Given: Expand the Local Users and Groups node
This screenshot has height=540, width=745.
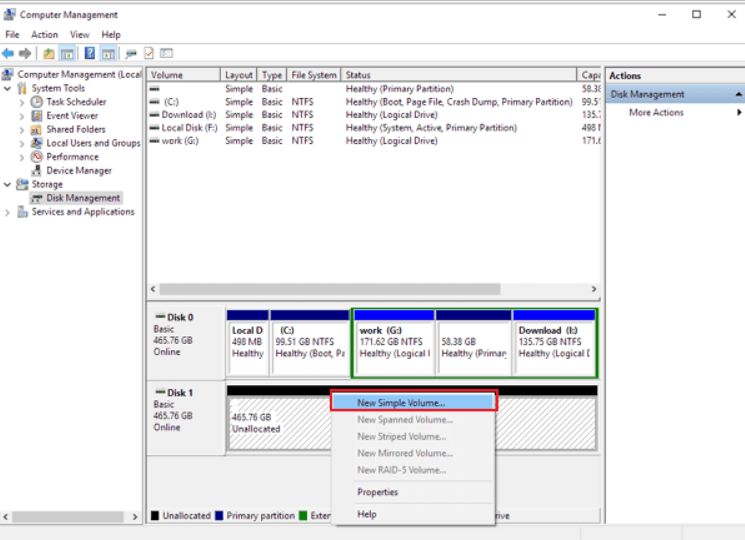Looking at the screenshot, I should point(24,143).
